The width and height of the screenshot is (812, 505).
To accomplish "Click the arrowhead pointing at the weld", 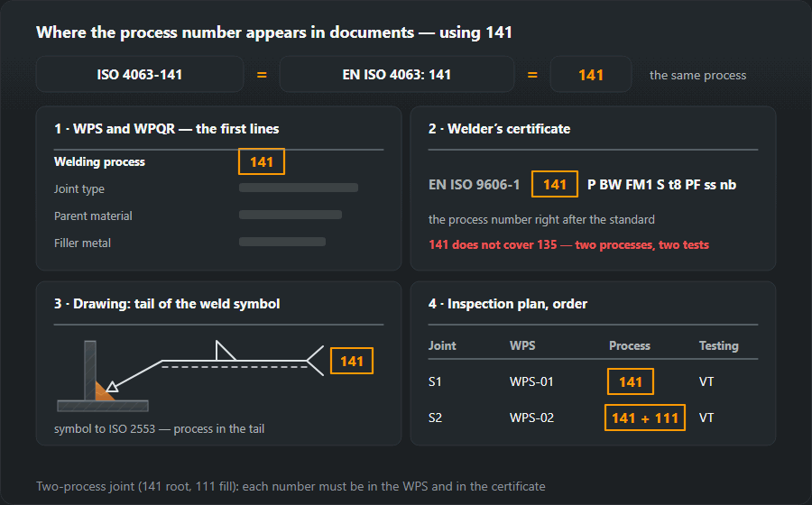I will click(113, 387).
